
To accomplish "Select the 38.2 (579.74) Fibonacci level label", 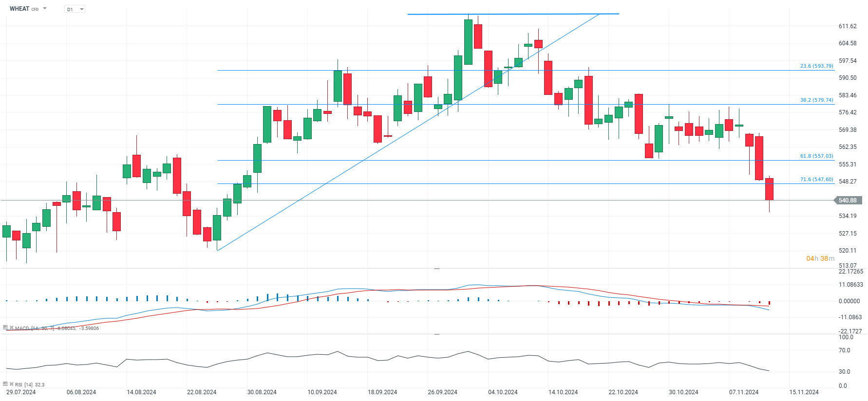I will click(816, 100).
